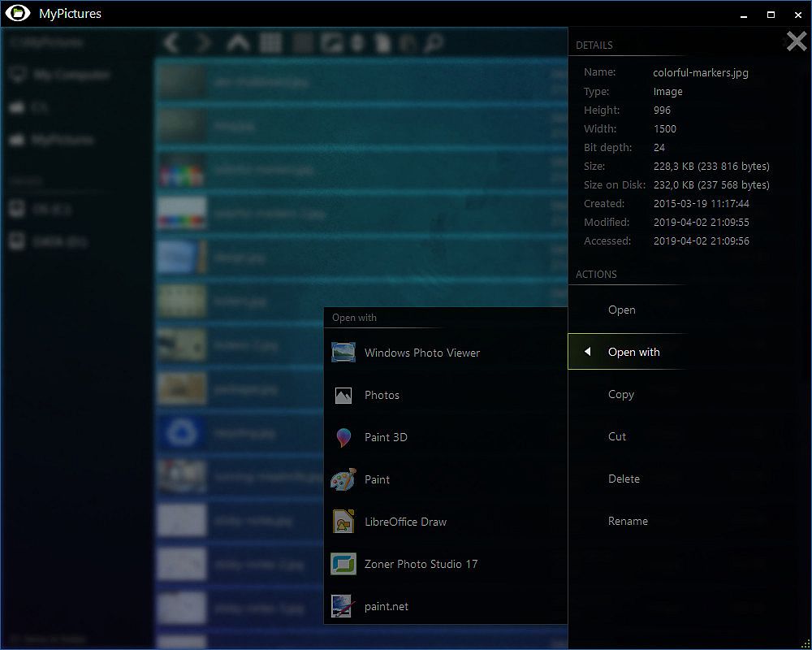Select Paint 3D from Open with
Viewport: 812px width, 650px height.
point(445,437)
